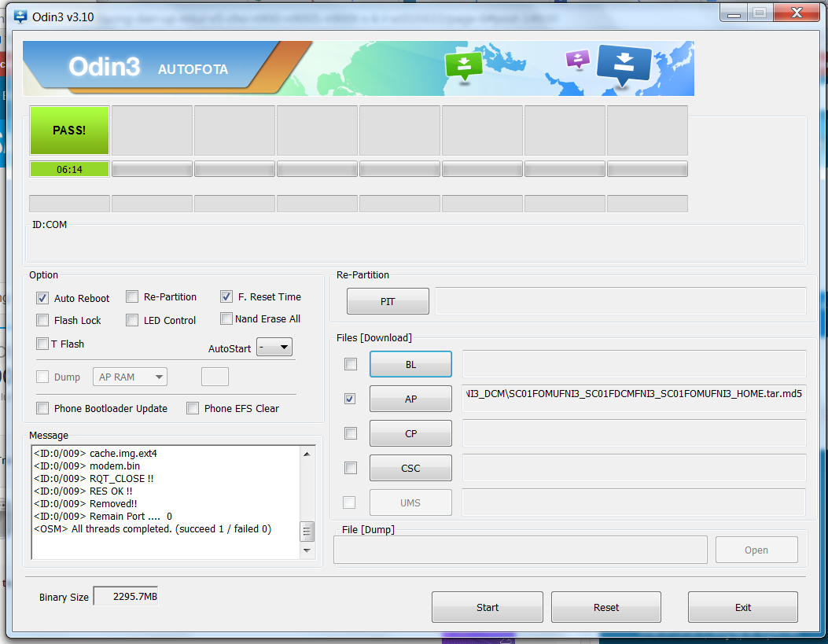The width and height of the screenshot is (828, 644).
Task: Click the BL file path field
Action: pyautogui.click(x=635, y=364)
